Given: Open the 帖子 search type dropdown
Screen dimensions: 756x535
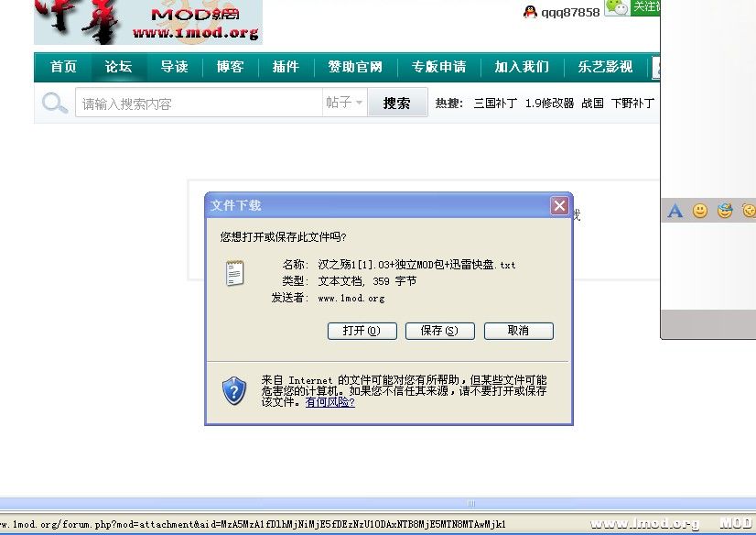Looking at the screenshot, I should coord(345,103).
